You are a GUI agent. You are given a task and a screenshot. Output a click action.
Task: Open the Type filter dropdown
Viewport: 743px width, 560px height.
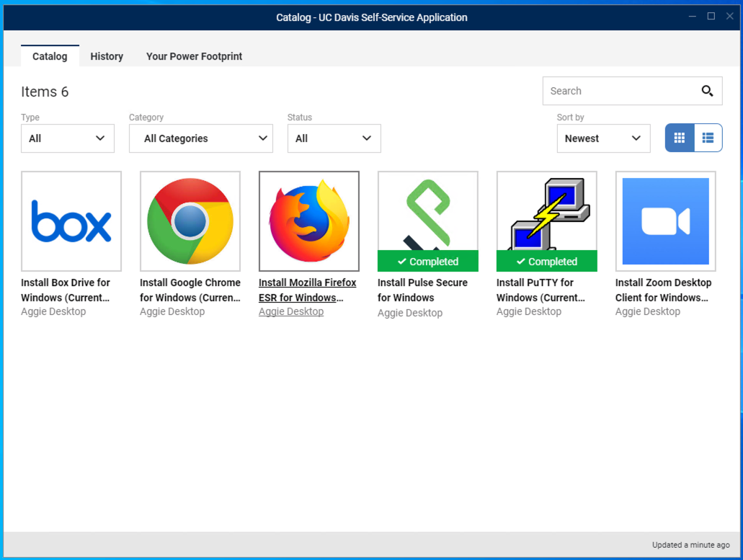point(67,138)
